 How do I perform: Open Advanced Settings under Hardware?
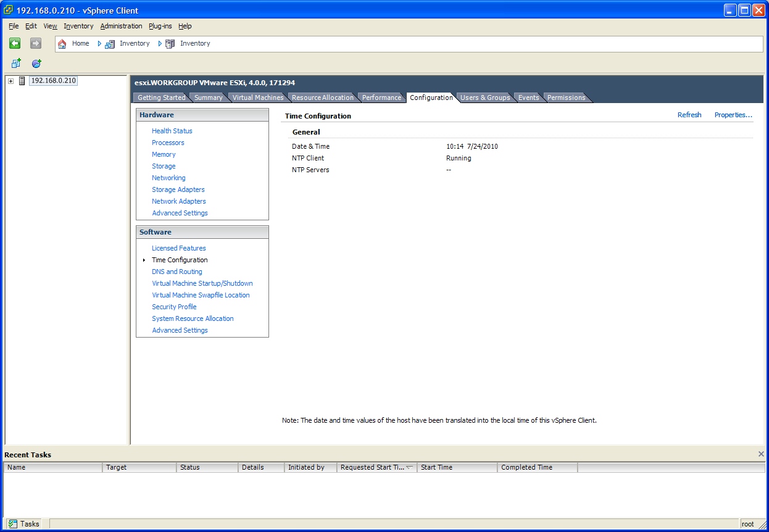coord(180,213)
